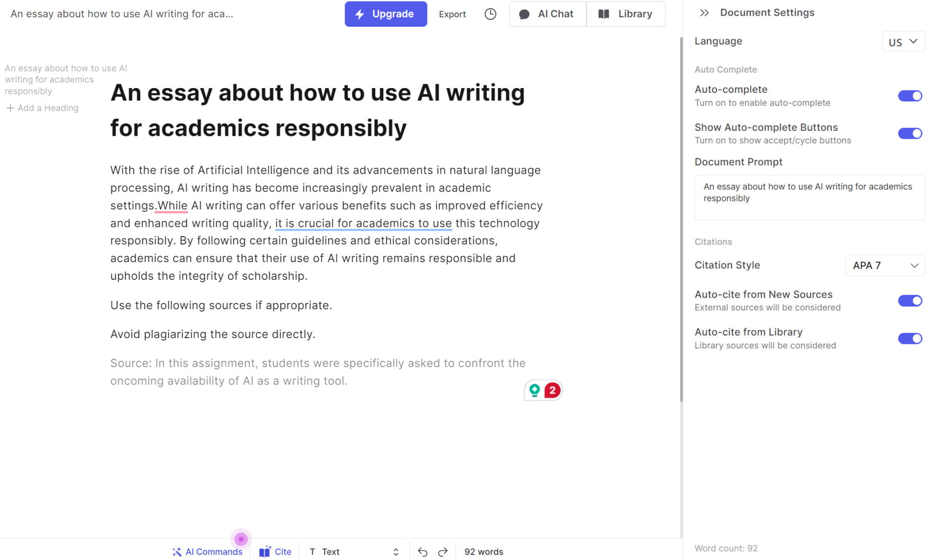The width and height of the screenshot is (934, 560).
Task: Enable Auto-complete in Document Settings
Action: click(910, 96)
